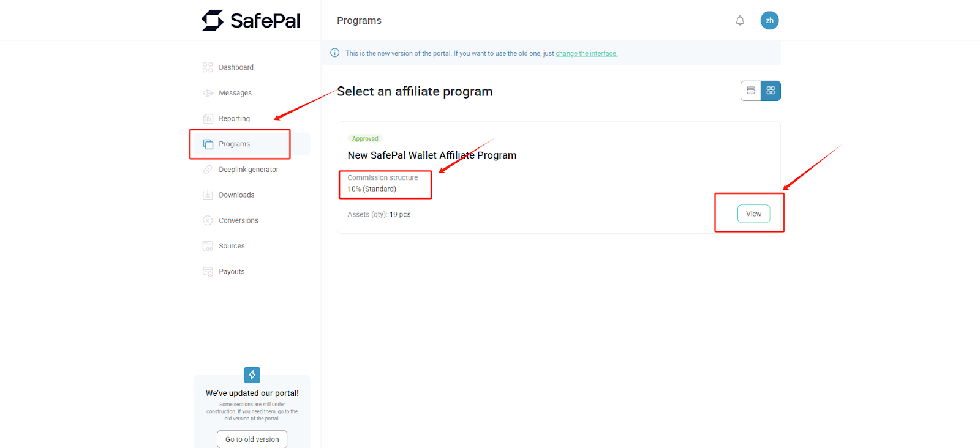Open the Programs menu item

click(x=234, y=144)
